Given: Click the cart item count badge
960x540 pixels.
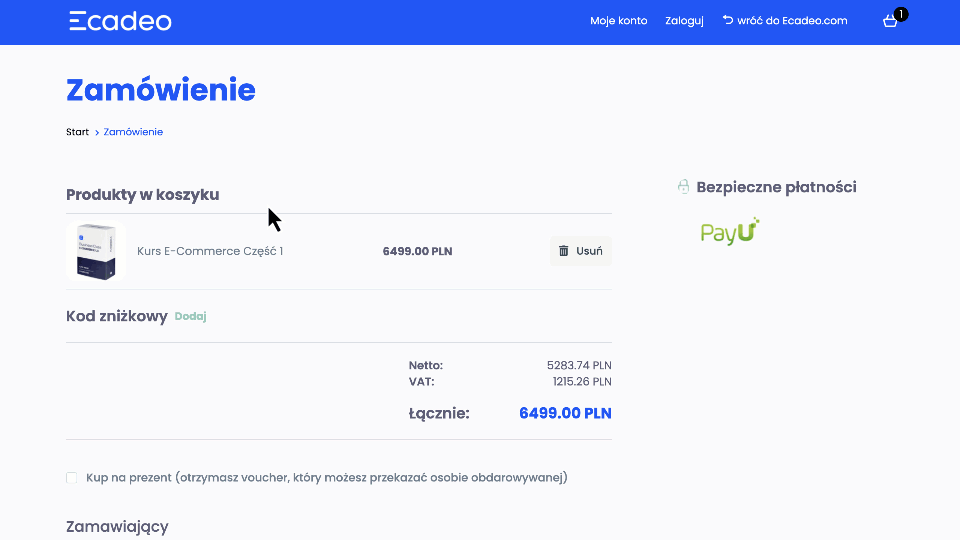Looking at the screenshot, I should (901, 14).
